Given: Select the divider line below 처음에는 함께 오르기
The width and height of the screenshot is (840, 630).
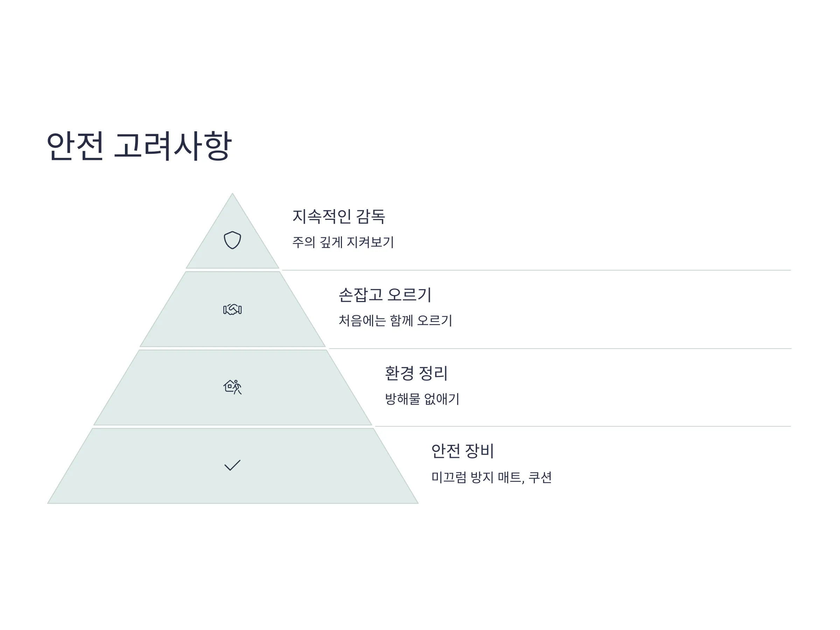Looking at the screenshot, I should coord(560,349).
